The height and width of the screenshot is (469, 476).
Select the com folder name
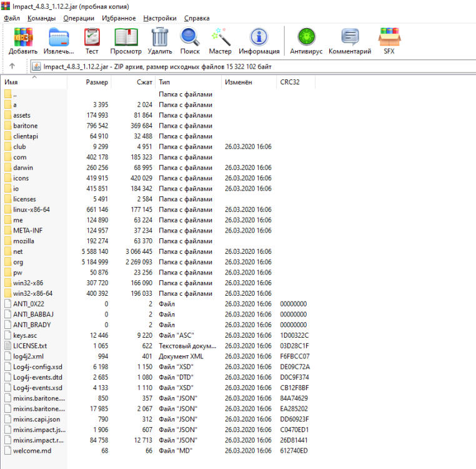click(20, 157)
